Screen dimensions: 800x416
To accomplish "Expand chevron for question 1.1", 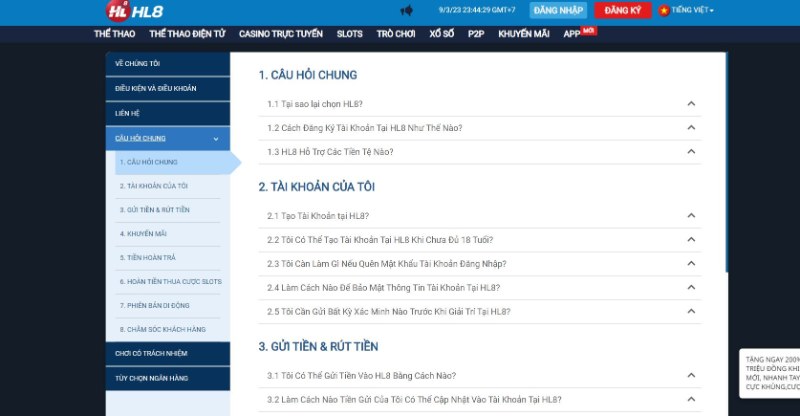I will click(x=691, y=104).
